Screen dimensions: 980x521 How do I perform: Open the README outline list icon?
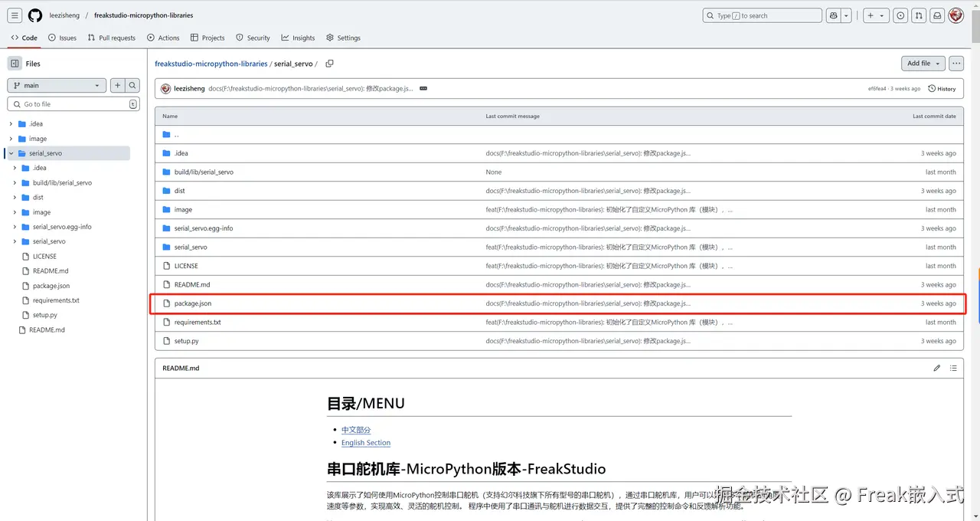pos(953,369)
